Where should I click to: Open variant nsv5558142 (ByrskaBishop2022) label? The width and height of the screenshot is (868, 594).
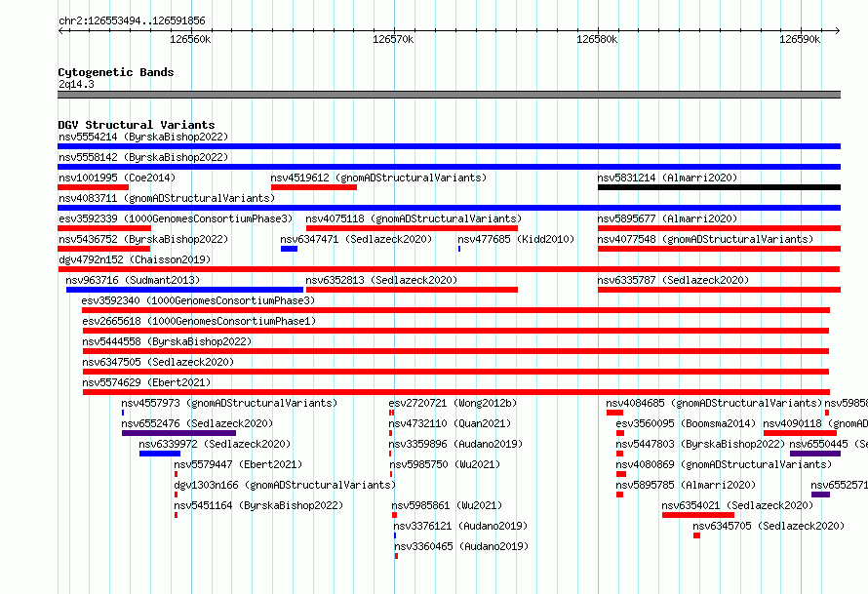(143, 157)
